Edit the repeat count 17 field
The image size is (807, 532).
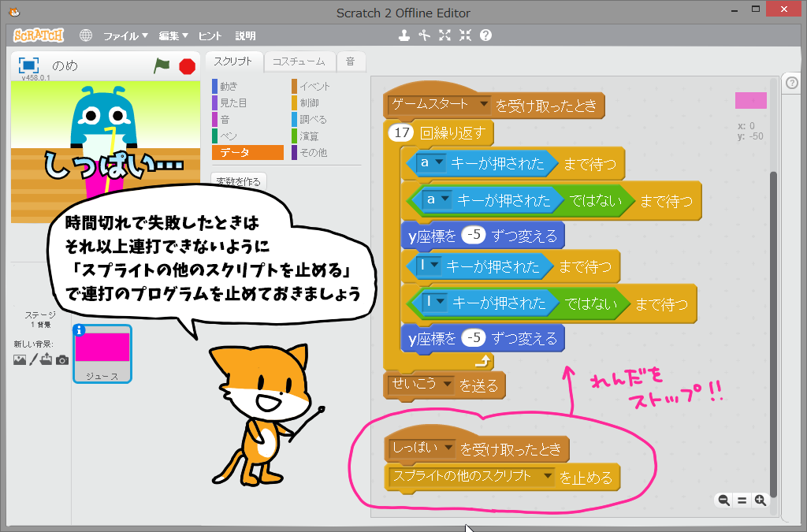(x=401, y=132)
